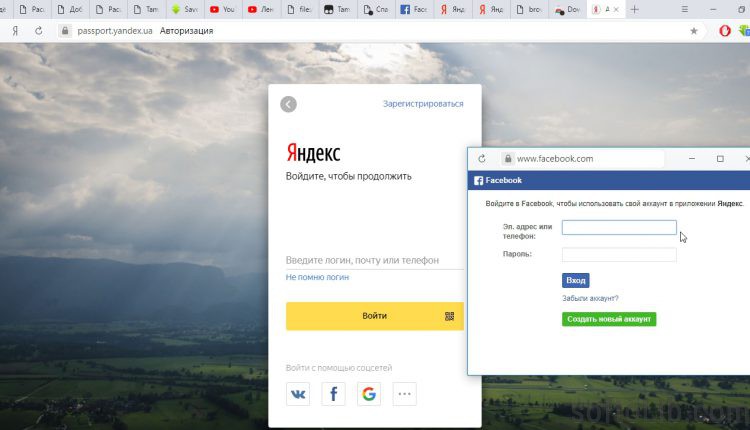This screenshot has width=750, height=430.
Task: Click the red Opera extension icon
Action: click(725, 31)
